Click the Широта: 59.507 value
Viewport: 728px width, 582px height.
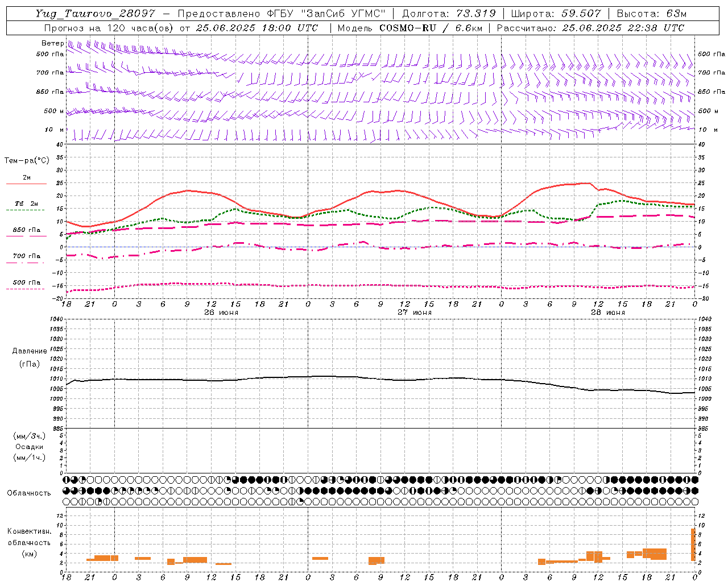(556, 14)
